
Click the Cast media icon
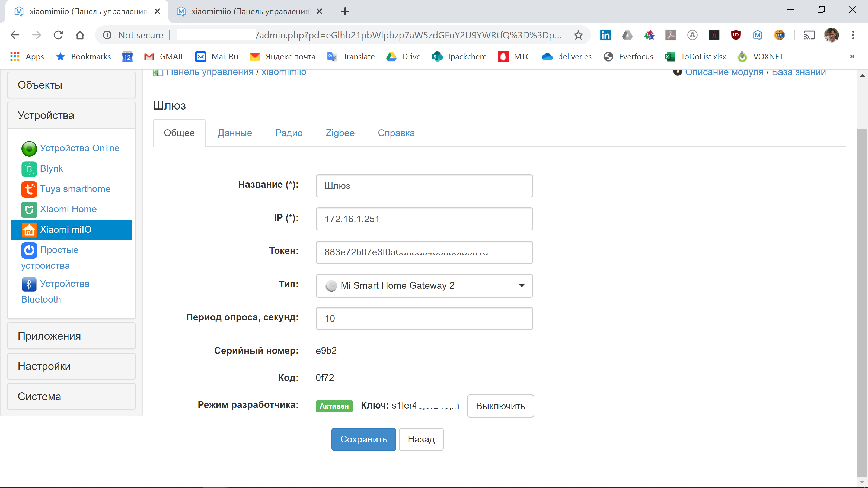[x=809, y=35]
